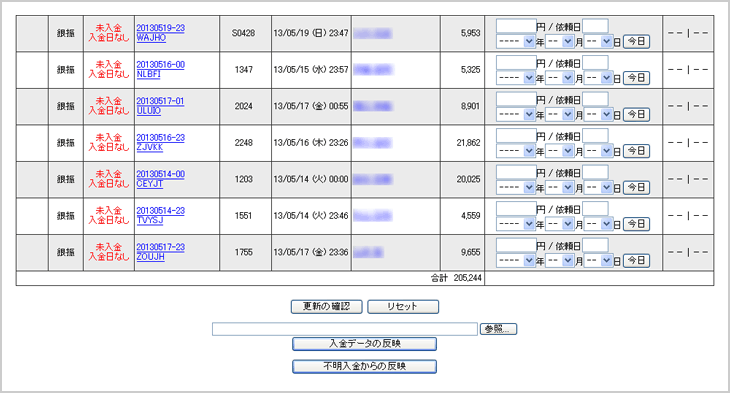The width and height of the screenshot is (730, 393).
Task: Click 今日 button in the 4,559 yen row
Action: (636, 224)
